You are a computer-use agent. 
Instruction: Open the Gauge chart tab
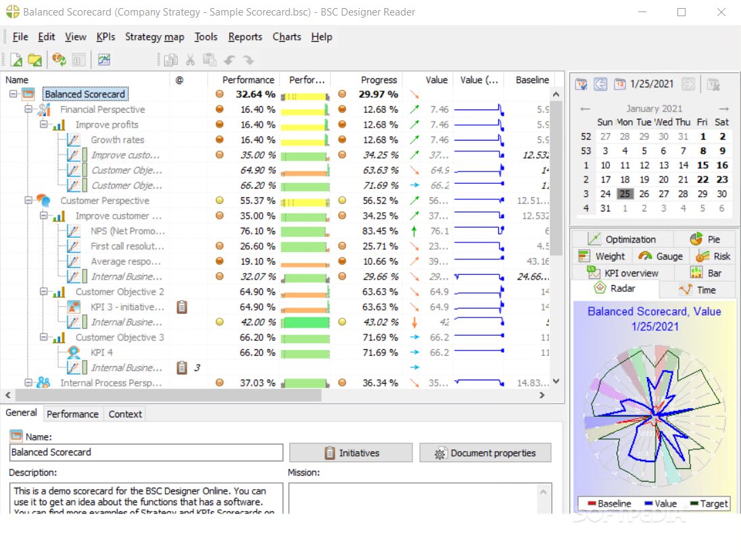[661, 257]
